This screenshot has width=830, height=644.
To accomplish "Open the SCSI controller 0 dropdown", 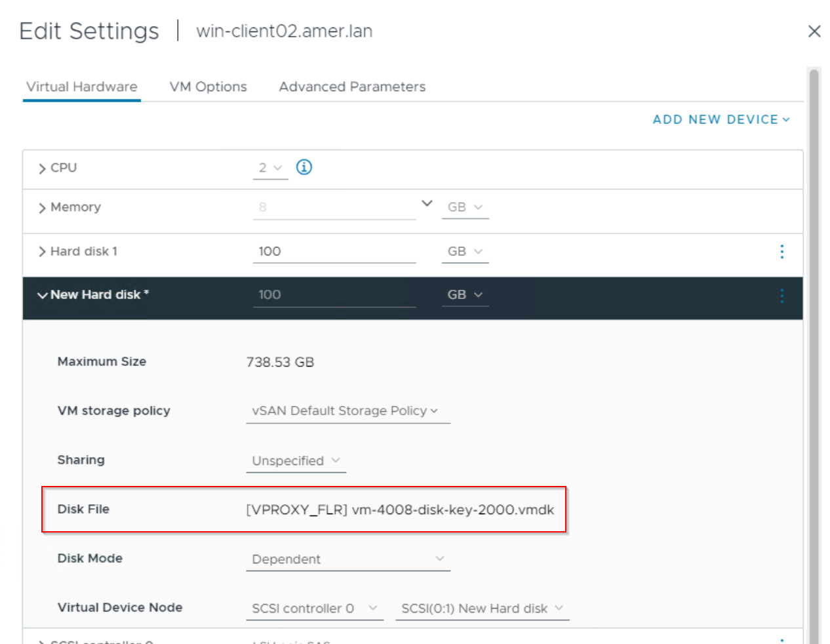I will point(314,608).
